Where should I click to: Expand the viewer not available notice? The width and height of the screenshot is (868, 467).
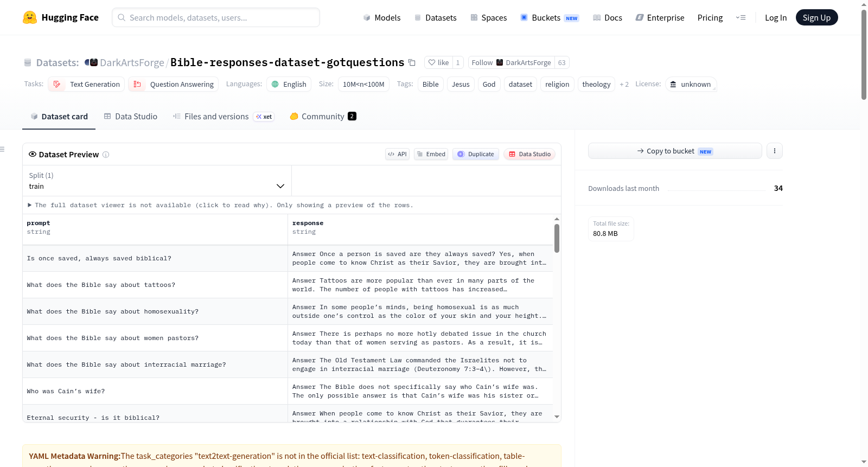pyautogui.click(x=220, y=205)
